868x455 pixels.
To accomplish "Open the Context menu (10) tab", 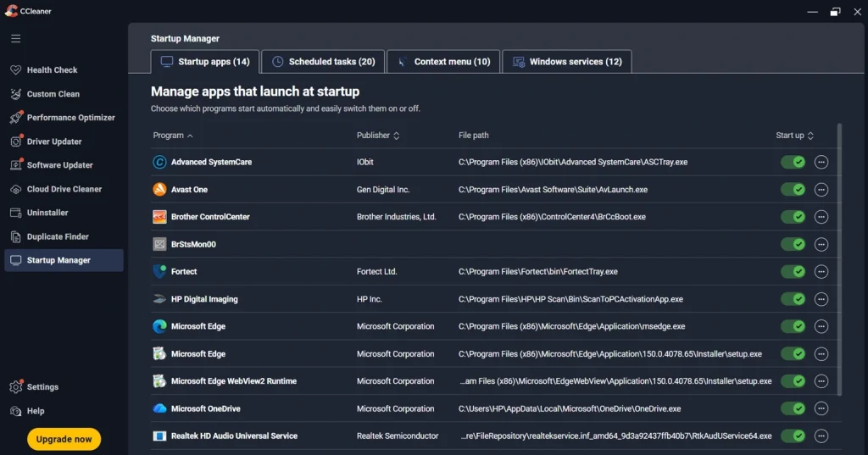I will coord(443,62).
